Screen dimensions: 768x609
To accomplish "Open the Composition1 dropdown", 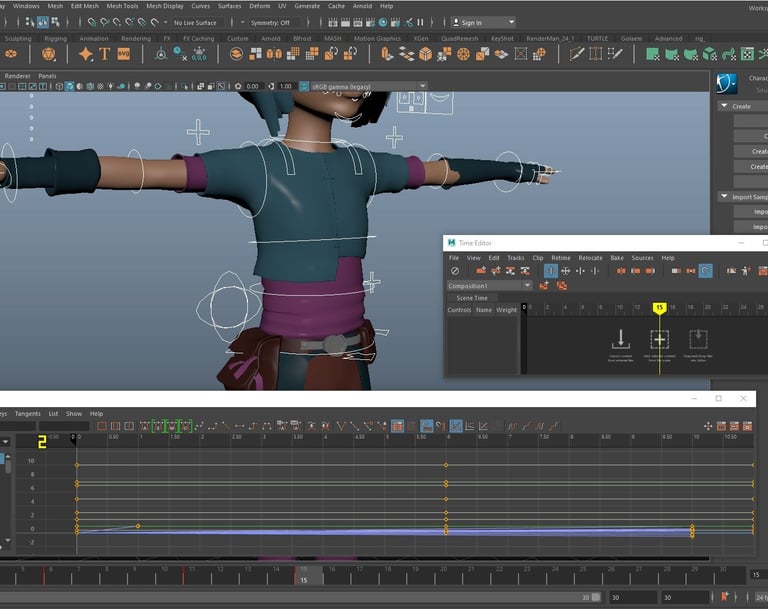I will (489, 286).
